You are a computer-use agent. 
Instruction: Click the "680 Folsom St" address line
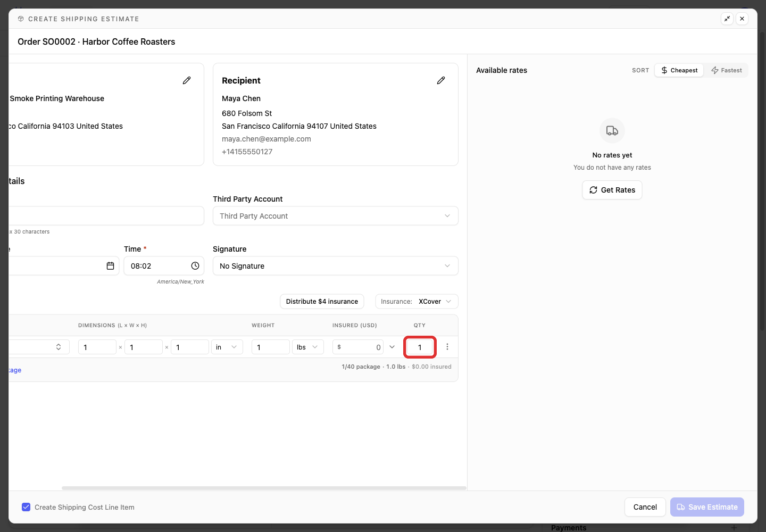(247, 113)
